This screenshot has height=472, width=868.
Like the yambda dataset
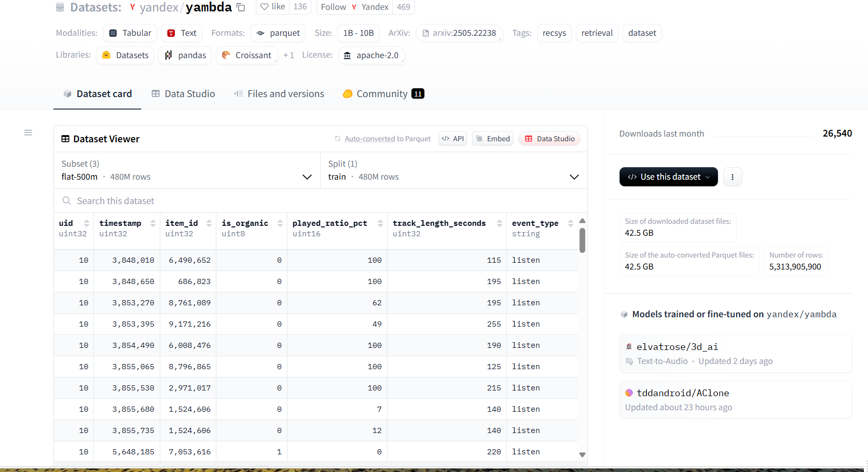(273, 7)
